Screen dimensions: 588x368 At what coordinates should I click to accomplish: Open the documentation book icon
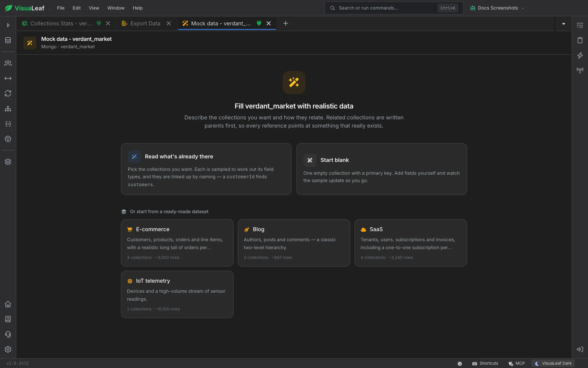8,319
